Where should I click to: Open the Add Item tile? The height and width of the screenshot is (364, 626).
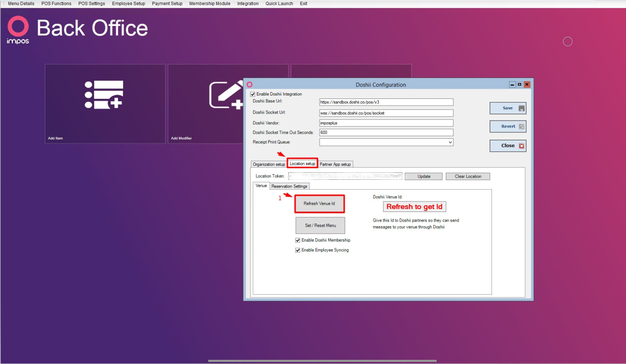[x=105, y=104]
